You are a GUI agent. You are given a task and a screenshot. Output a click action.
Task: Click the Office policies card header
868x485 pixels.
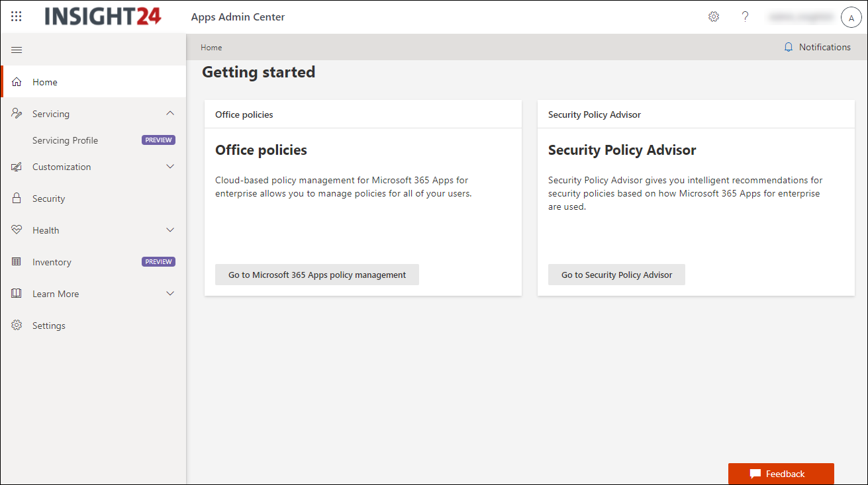coord(363,114)
